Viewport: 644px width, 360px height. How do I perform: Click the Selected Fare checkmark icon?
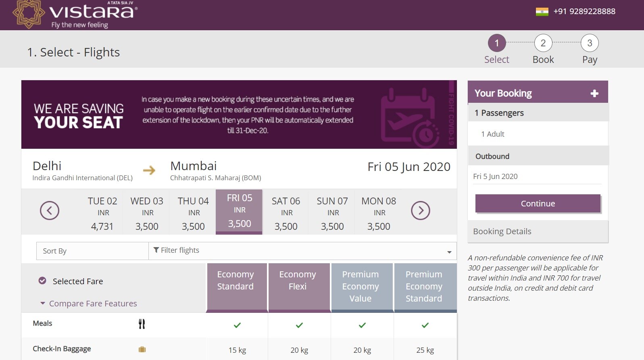42,281
